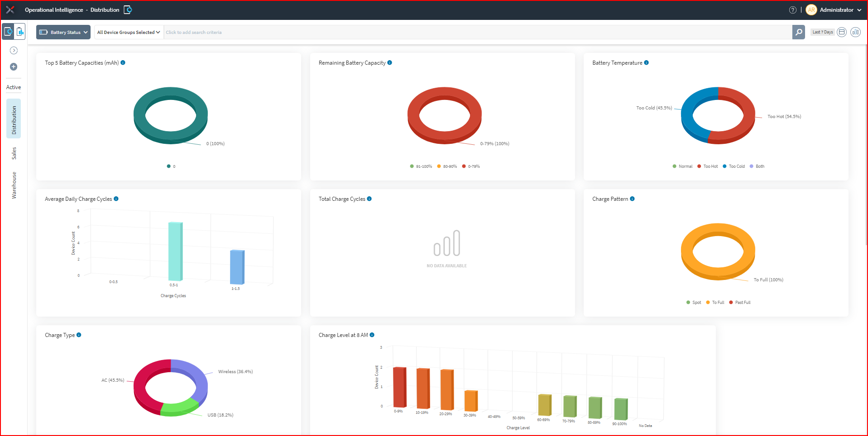Show info for Battery Temperature
This screenshot has width=868, height=436.
[x=646, y=63]
